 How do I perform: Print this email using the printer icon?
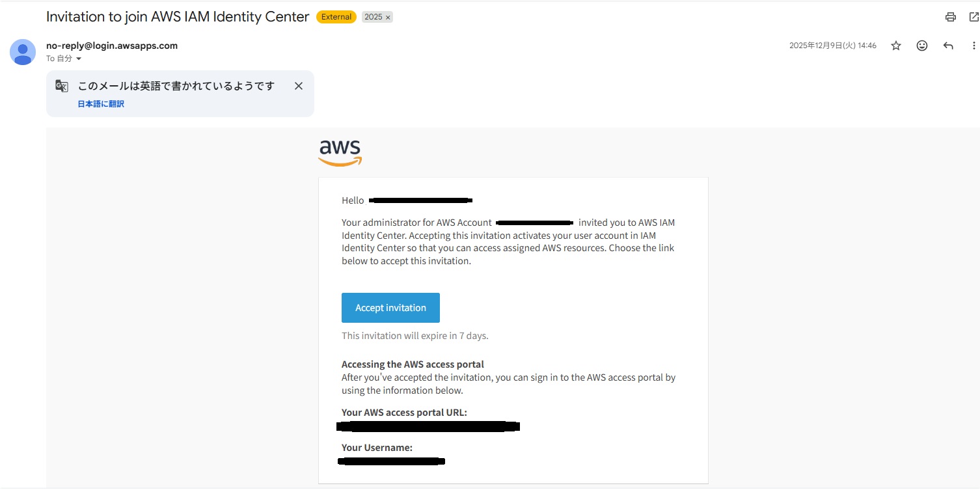click(951, 17)
